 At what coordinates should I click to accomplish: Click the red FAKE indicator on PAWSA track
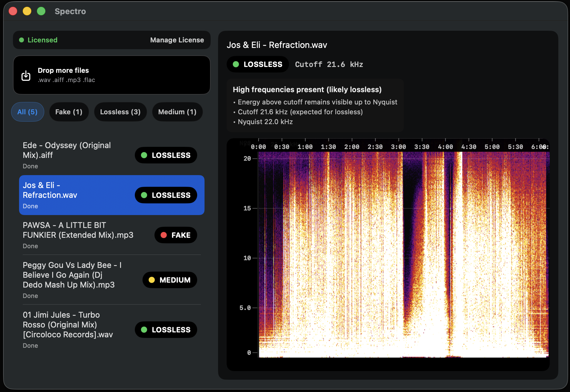pyautogui.click(x=163, y=235)
